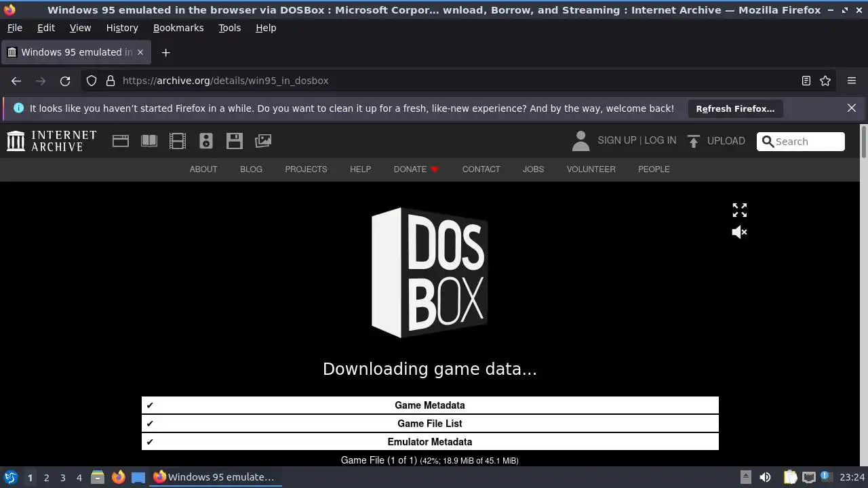Viewport: 868px width, 488px height.
Task: Open the Images icon in Archive nav
Action: [263, 141]
